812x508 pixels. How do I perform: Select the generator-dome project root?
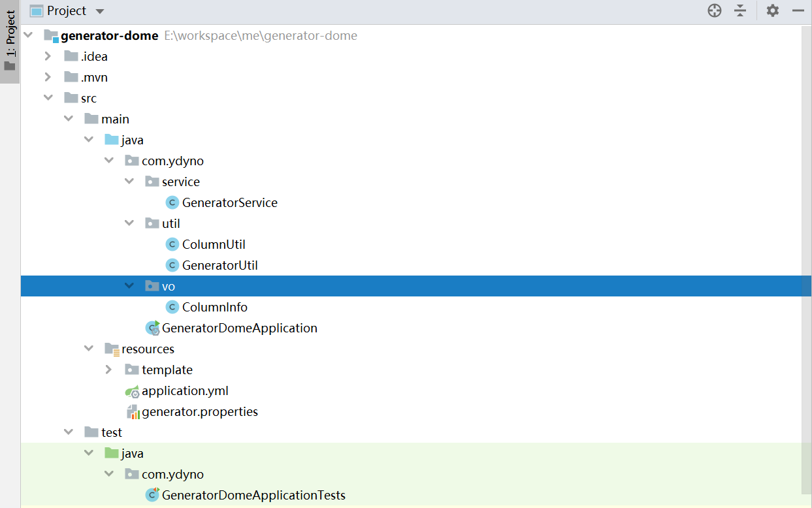[109, 35]
